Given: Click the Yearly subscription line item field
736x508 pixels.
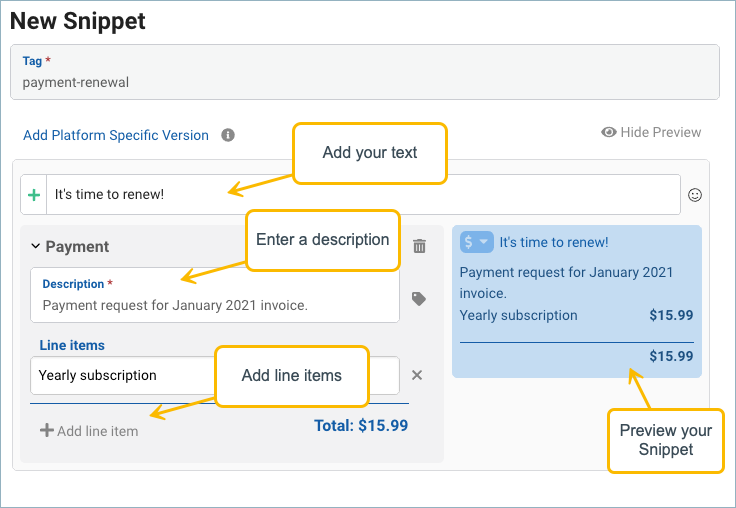Looking at the screenshot, I should pos(120,375).
